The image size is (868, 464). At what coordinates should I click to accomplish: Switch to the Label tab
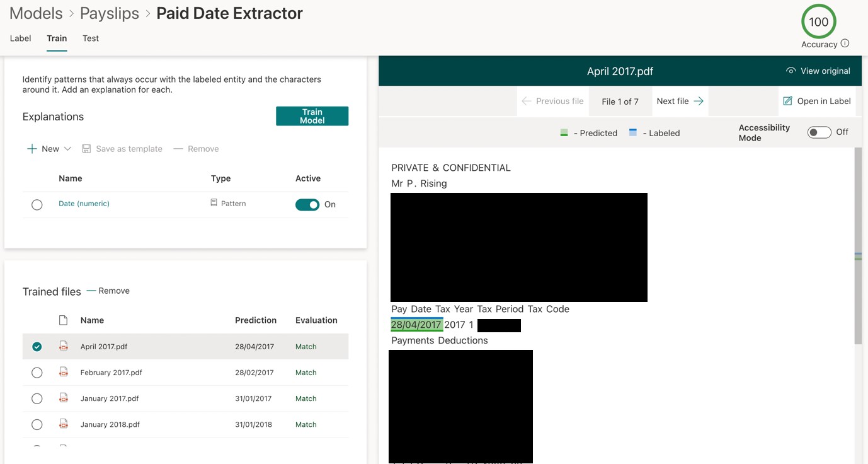point(20,38)
